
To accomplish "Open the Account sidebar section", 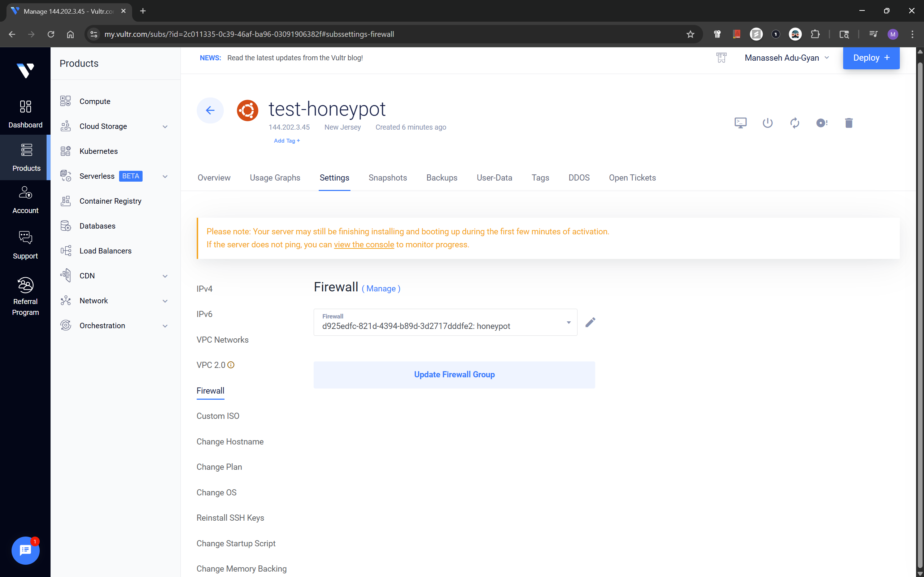I will coord(25,200).
